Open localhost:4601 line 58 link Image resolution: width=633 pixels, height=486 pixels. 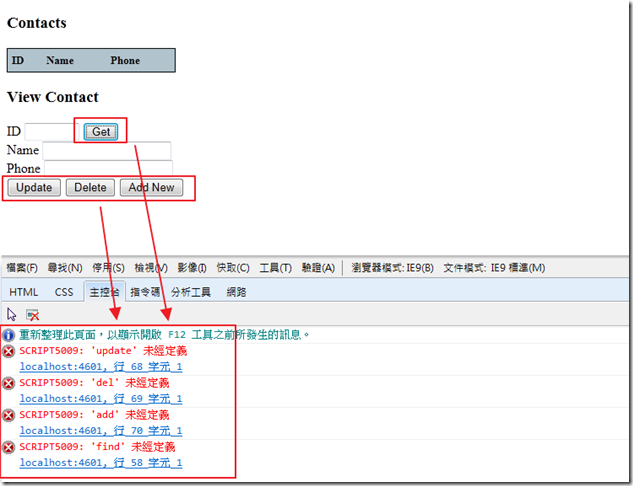click(x=101, y=463)
